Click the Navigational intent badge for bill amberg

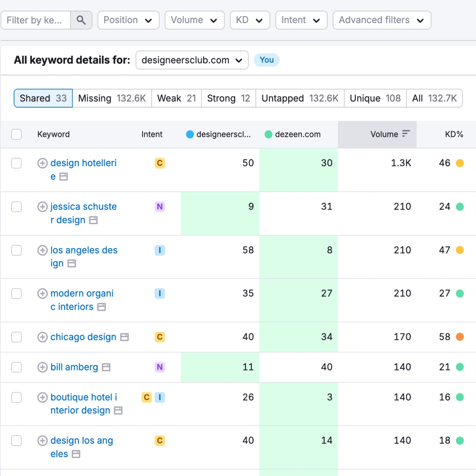coord(159,367)
